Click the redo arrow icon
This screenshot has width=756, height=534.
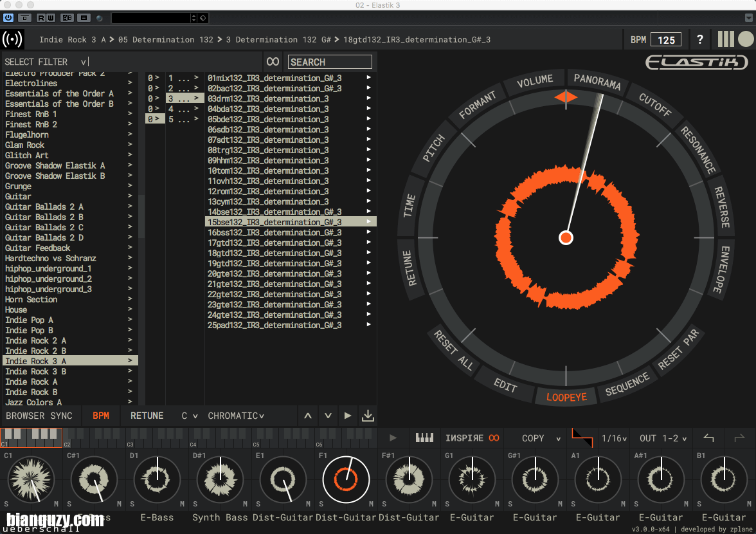point(739,438)
